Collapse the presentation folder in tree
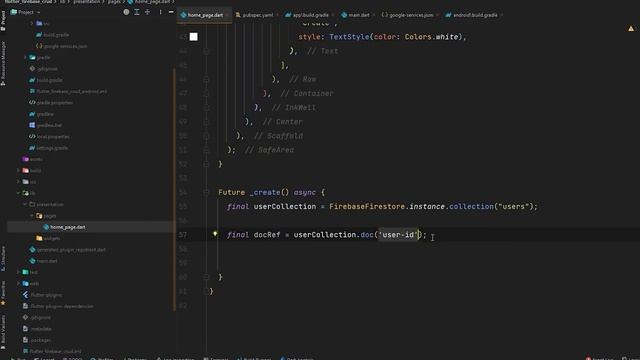The height and width of the screenshot is (360, 640). click(25, 204)
